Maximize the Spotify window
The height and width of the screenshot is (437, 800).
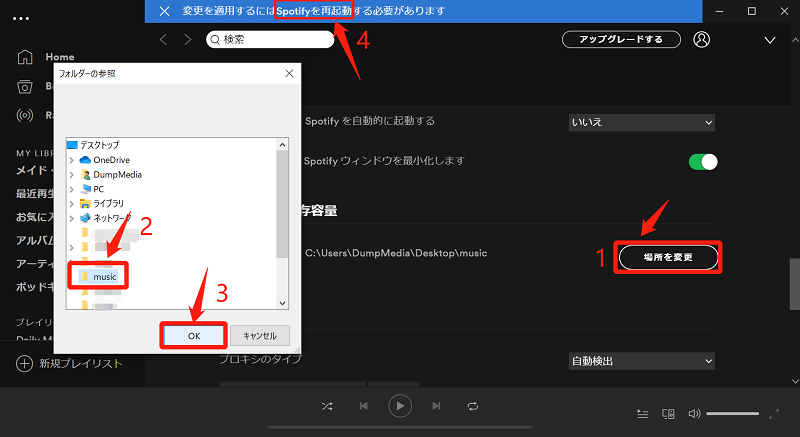pyautogui.click(x=752, y=11)
